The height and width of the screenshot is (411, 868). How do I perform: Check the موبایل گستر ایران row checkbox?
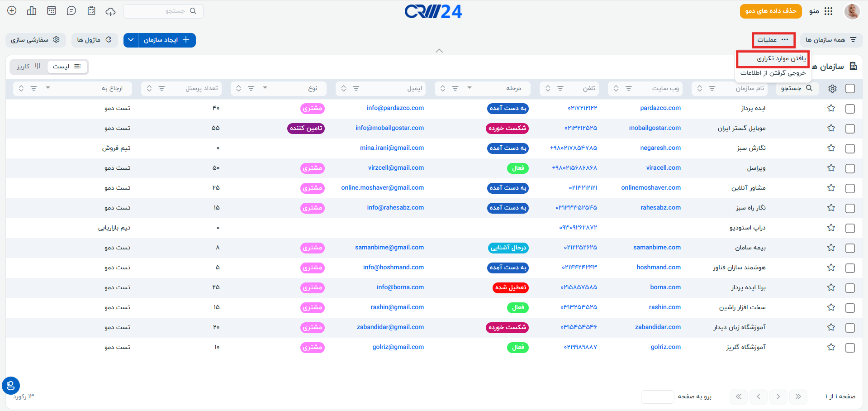click(850, 129)
